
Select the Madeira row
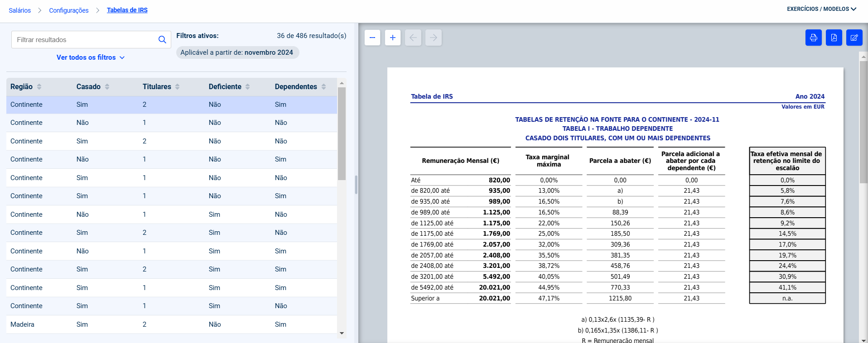(172, 324)
